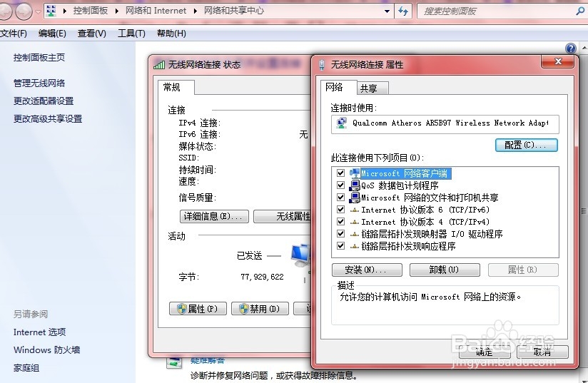The image size is (588, 383).
Task: Click the wireless signal bars icon in status window title
Action: click(x=159, y=65)
